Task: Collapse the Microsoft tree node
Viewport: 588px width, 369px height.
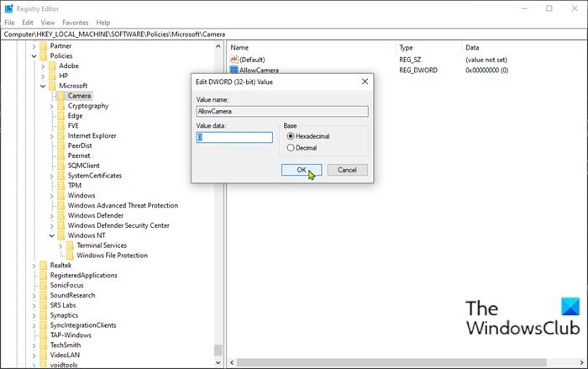Action: coord(43,86)
